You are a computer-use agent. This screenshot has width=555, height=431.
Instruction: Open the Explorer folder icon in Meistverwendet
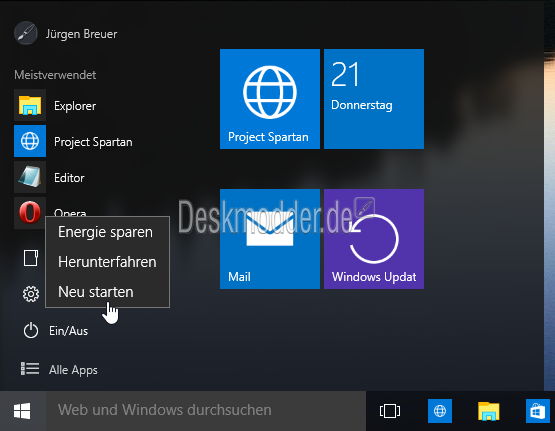pos(30,105)
